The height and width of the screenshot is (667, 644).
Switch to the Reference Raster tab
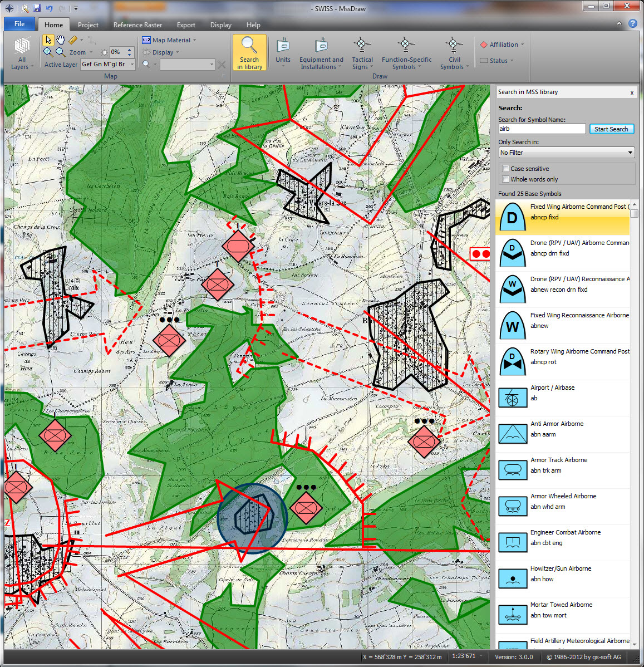click(137, 25)
